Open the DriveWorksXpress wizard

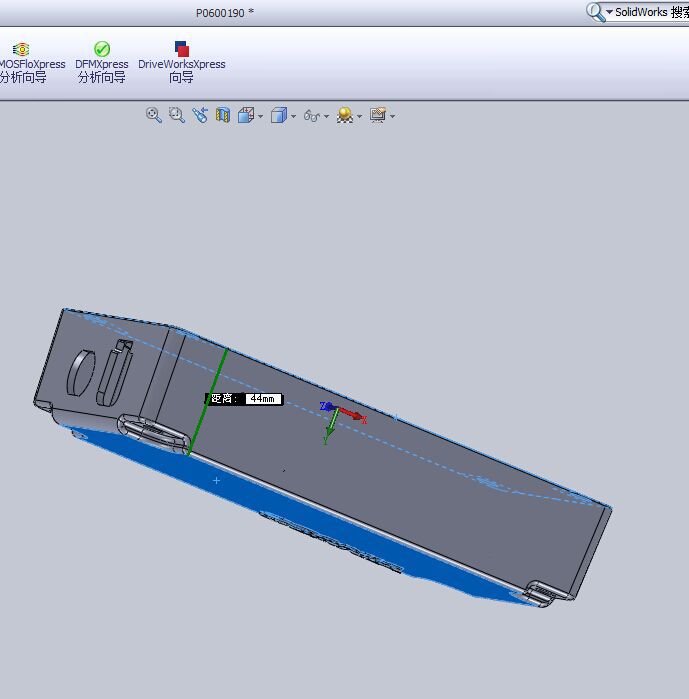(181, 62)
